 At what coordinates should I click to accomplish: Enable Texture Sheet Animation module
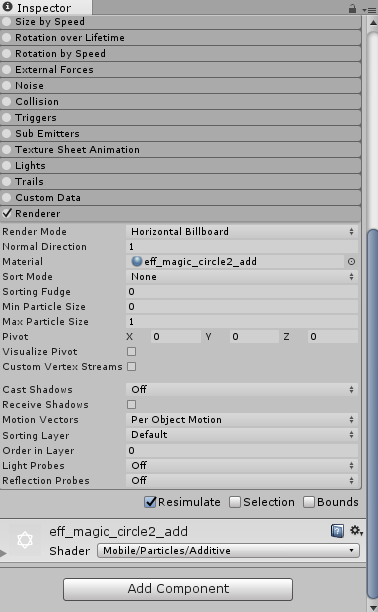[7, 150]
